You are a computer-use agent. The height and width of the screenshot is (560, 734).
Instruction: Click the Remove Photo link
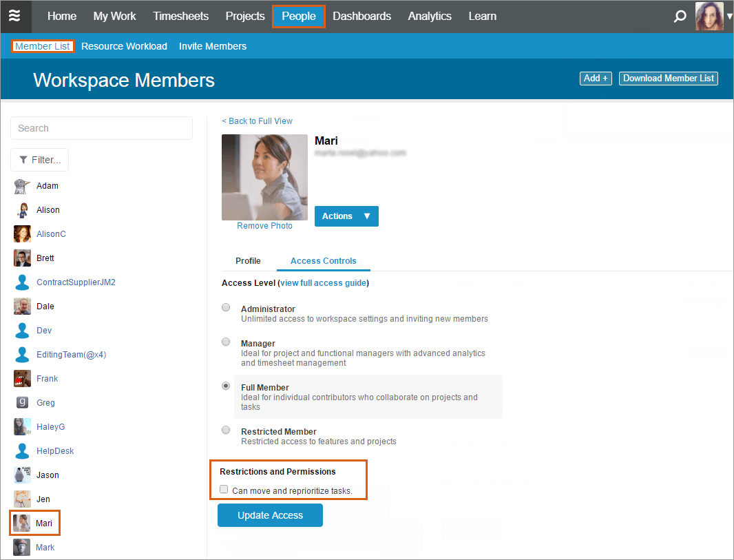pyautogui.click(x=264, y=226)
